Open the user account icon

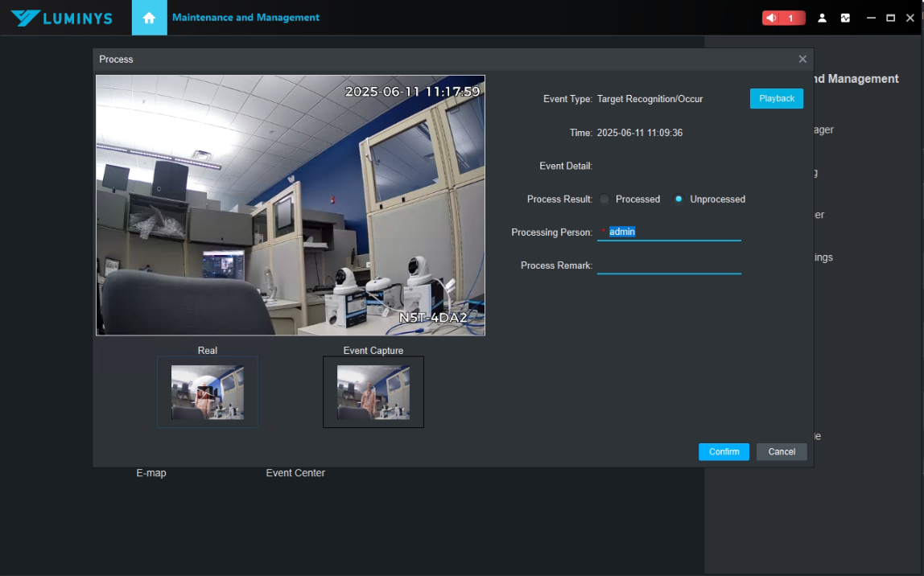[822, 18]
